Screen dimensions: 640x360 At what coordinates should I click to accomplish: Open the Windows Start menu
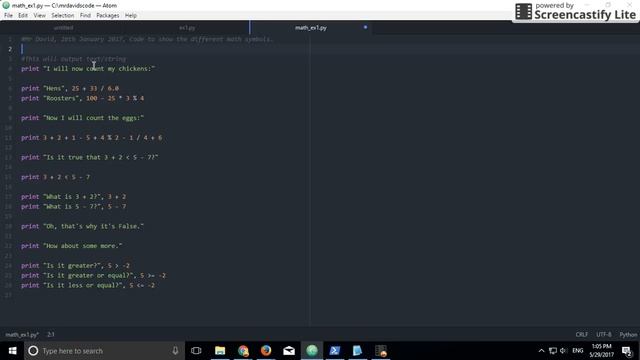12,351
